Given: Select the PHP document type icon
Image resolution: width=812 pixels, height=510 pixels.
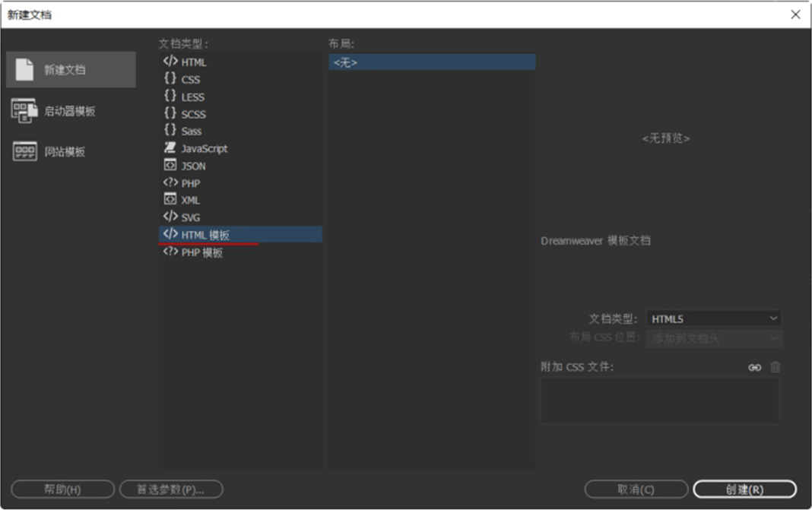Looking at the screenshot, I should 170,183.
